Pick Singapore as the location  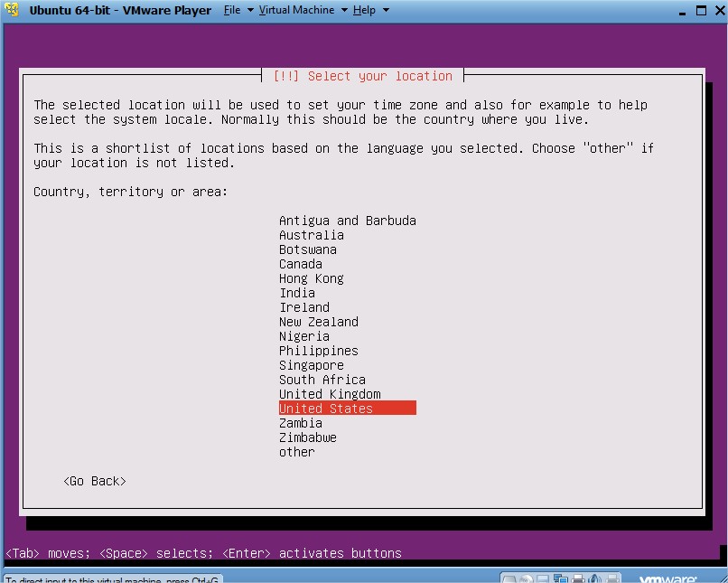[x=311, y=364]
